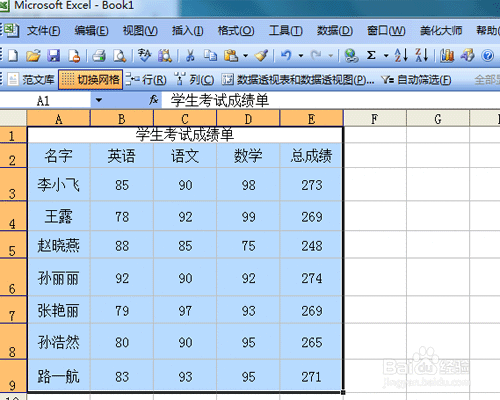Open Excel Help with the question mark icon
The image size is (500, 400).
coord(487,55)
